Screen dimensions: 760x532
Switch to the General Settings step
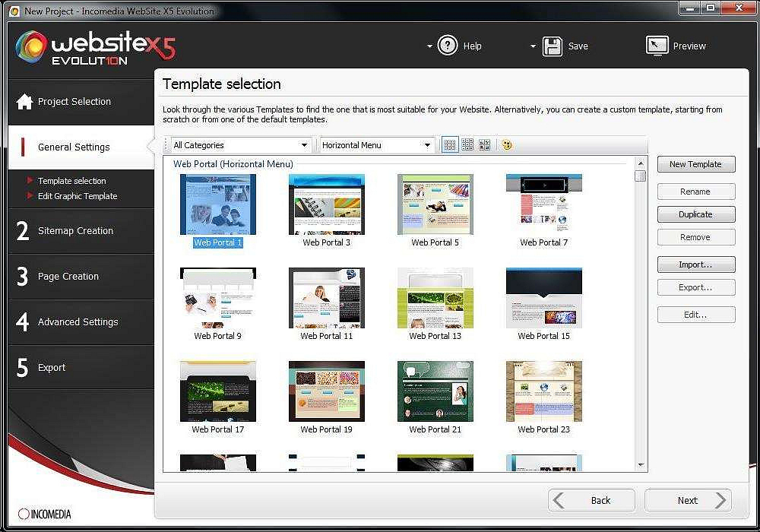pos(74,147)
